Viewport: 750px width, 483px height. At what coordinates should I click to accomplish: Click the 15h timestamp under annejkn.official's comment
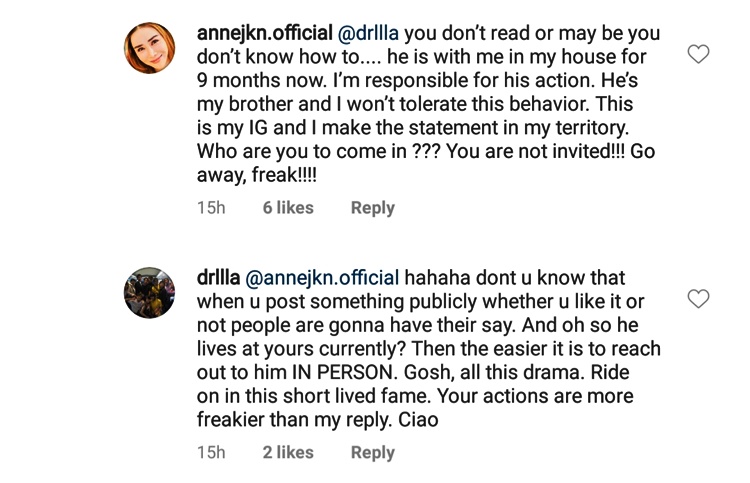[x=211, y=208]
